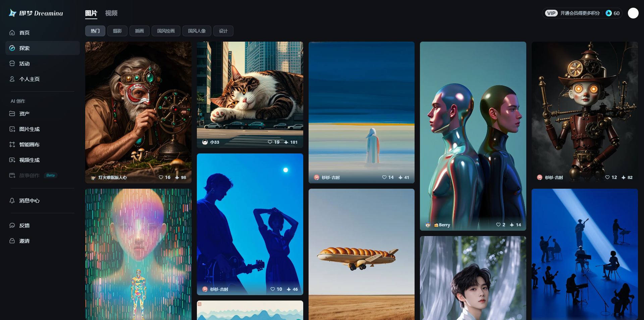Like the giant cat image heart
The image size is (644, 320).
point(270,142)
